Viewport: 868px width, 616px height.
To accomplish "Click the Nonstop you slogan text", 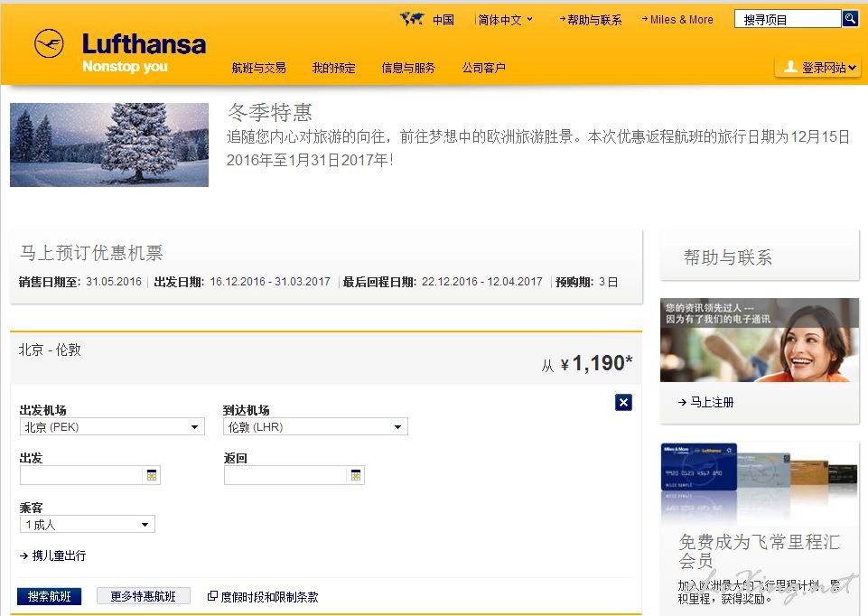I will (x=126, y=67).
